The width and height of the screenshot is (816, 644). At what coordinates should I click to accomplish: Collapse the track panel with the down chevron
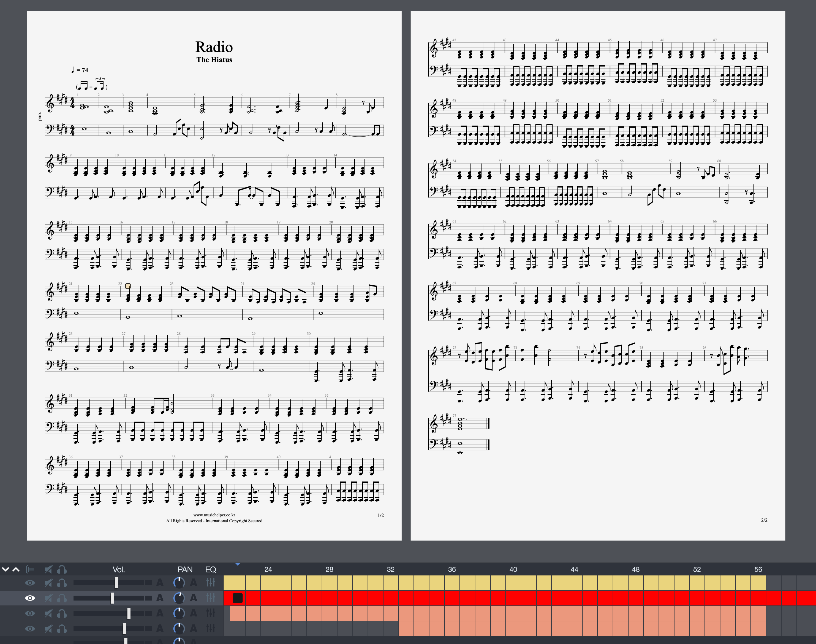pos(5,569)
